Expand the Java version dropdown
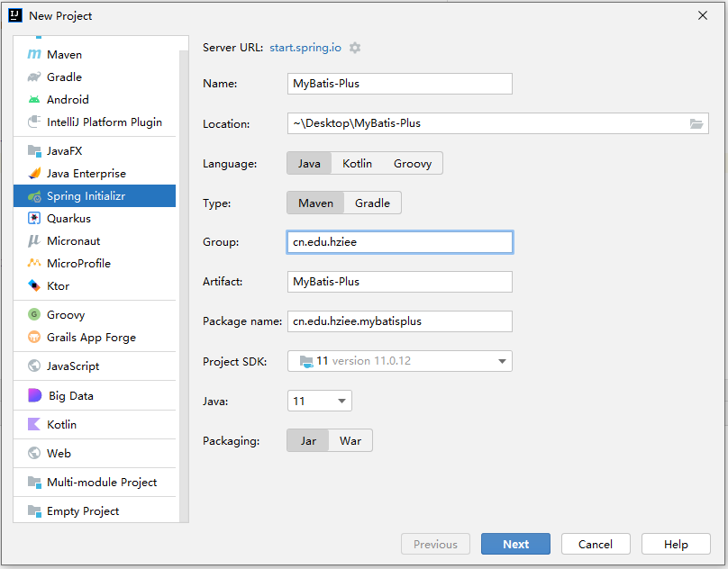 (320, 401)
